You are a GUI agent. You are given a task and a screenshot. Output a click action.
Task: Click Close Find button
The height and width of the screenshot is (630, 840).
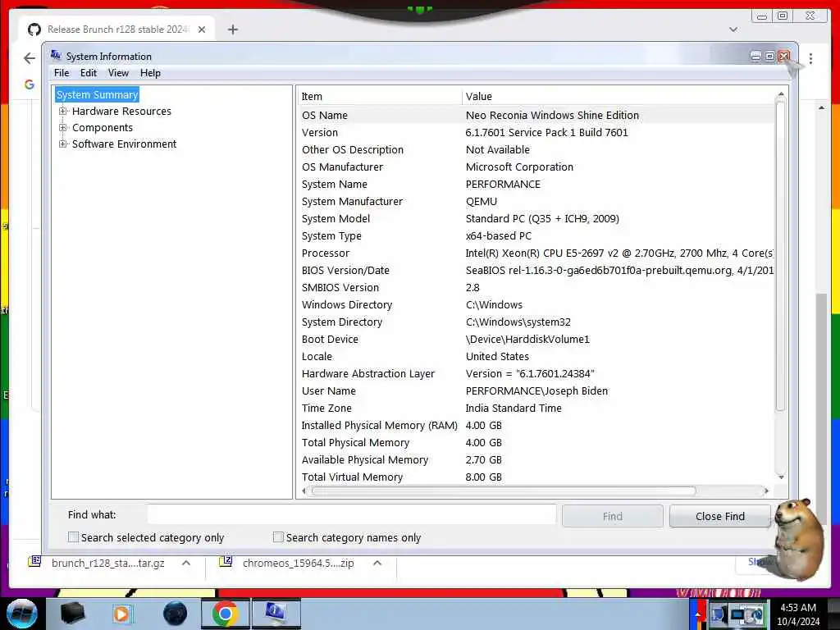[720, 516]
